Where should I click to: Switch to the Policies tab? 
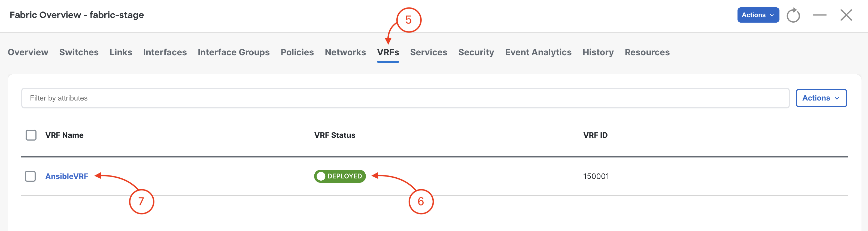pos(297,52)
